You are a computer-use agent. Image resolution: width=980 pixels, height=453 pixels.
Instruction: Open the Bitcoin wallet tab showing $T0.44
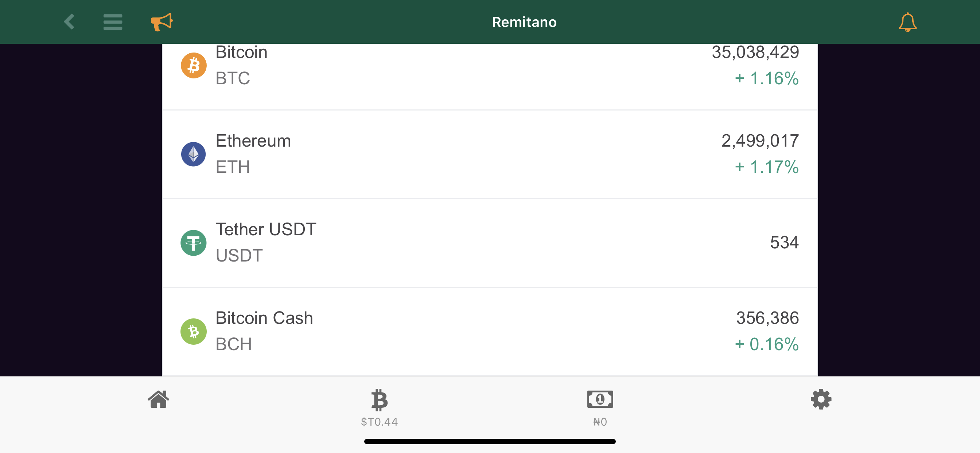[x=379, y=407]
